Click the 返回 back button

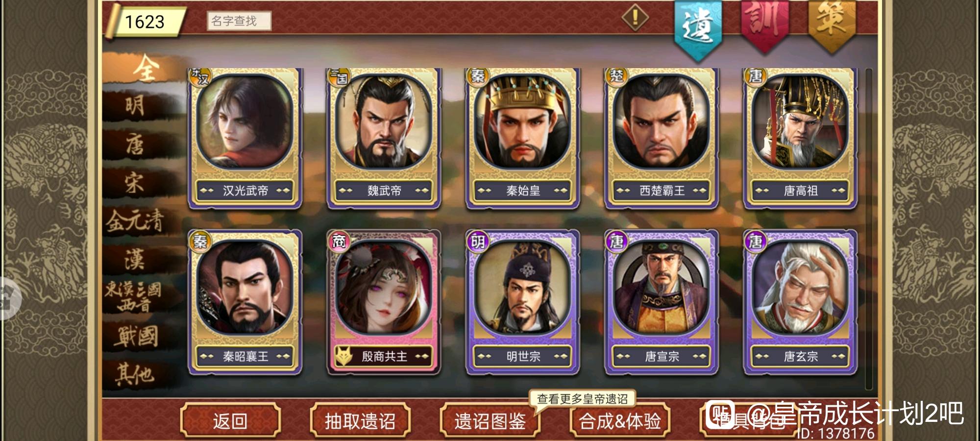tap(230, 420)
